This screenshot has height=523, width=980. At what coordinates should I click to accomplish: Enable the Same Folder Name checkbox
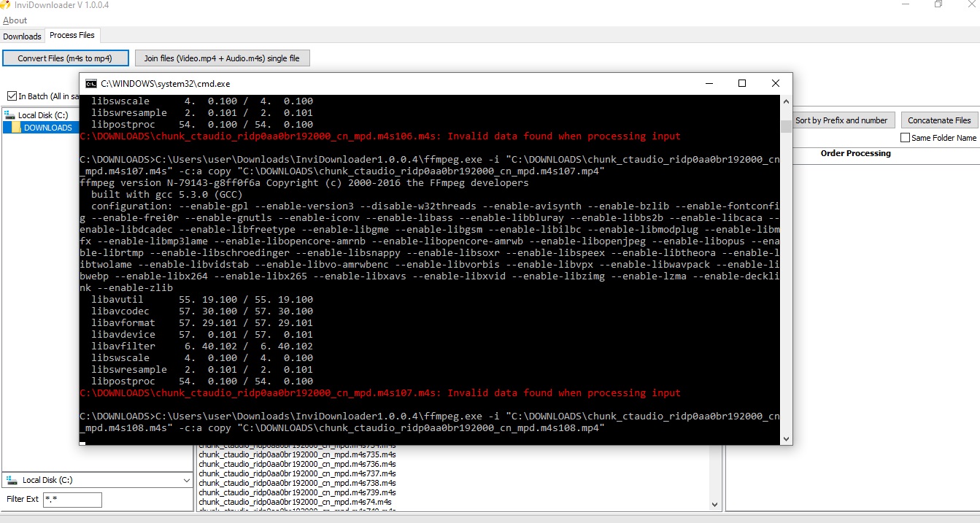point(906,138)
